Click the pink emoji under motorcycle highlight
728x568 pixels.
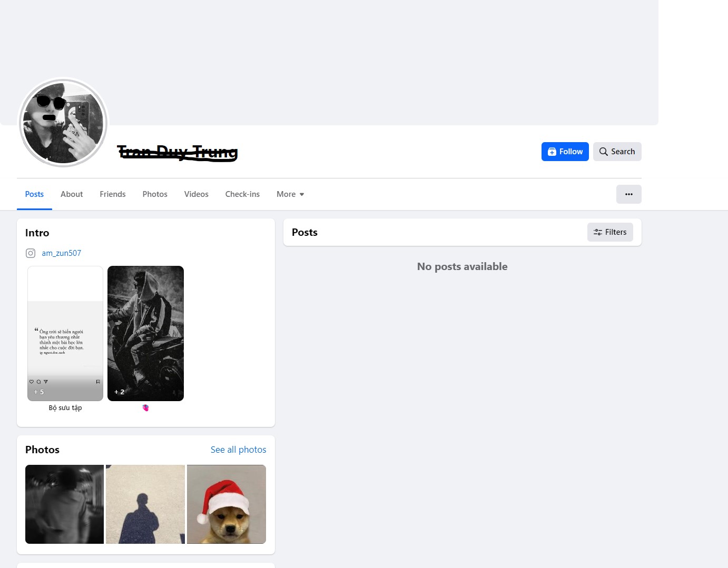click(x=146, y=408)
